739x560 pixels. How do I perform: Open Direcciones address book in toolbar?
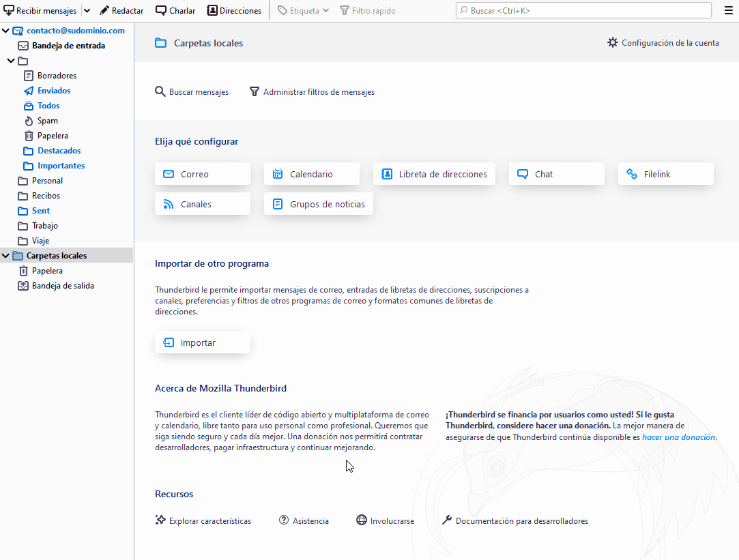click(x=234, y=10)
